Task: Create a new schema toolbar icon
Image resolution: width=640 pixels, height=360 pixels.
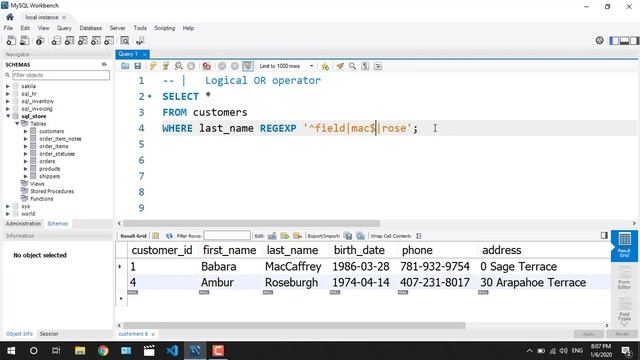Action: point(56,40)
